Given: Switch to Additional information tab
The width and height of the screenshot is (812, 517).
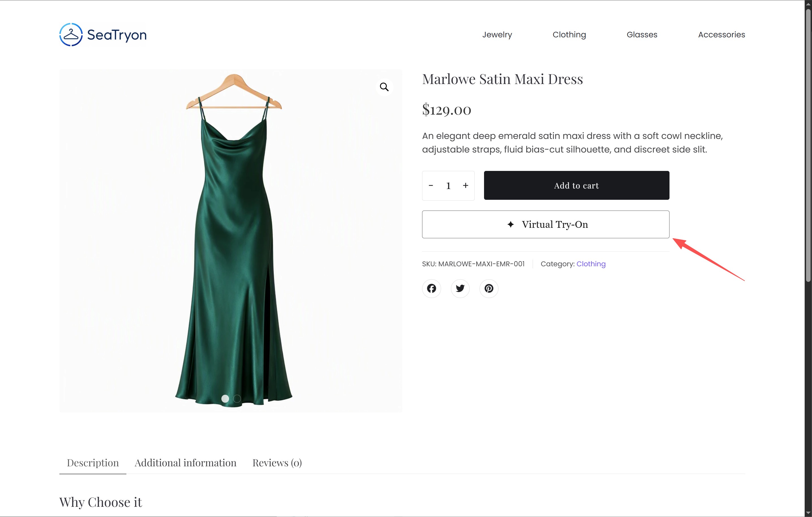Looking at the screenshot, I should click(x=185, y=463).
